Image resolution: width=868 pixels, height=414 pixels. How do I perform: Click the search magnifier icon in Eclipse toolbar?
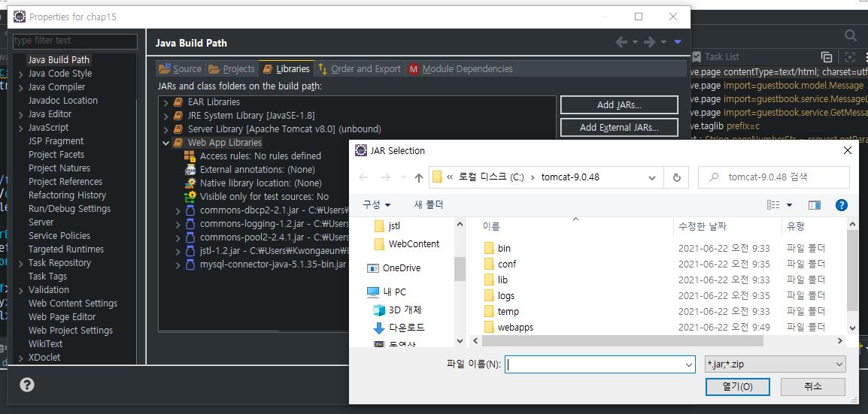850,35
